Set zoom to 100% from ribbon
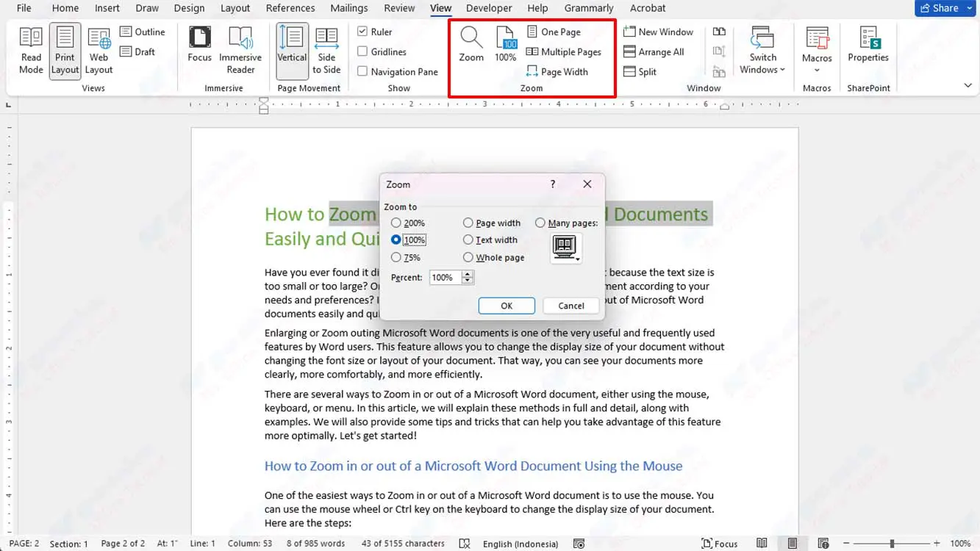Viewport: 980px width, 551px height. [x=506, y=44]
